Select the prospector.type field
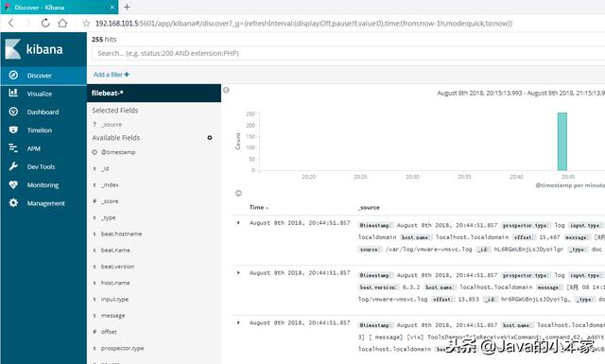 122,348
